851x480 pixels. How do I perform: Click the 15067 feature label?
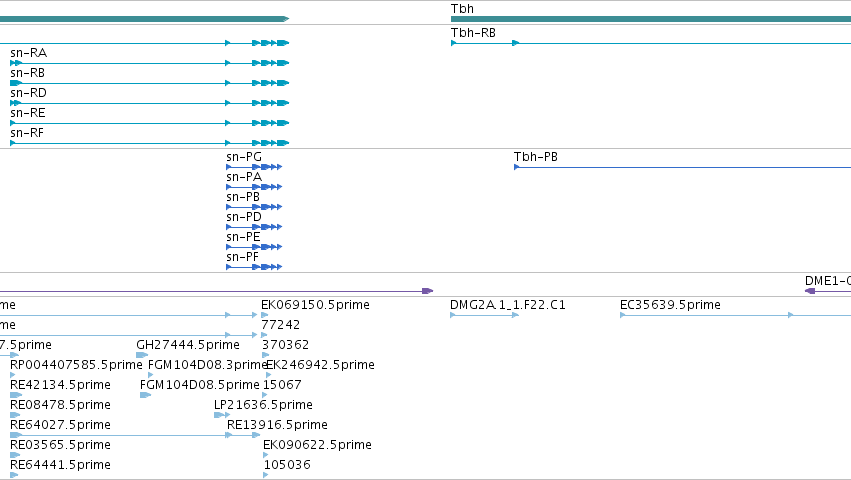pos(282,385)
